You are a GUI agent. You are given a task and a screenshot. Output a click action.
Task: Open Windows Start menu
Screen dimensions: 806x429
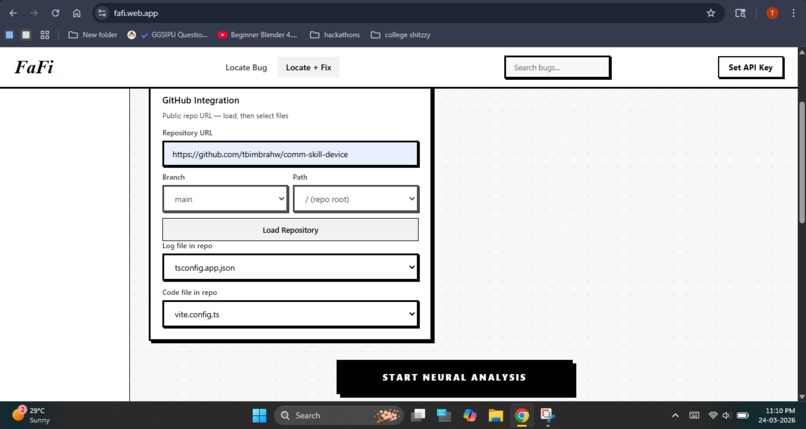point(260,415)
